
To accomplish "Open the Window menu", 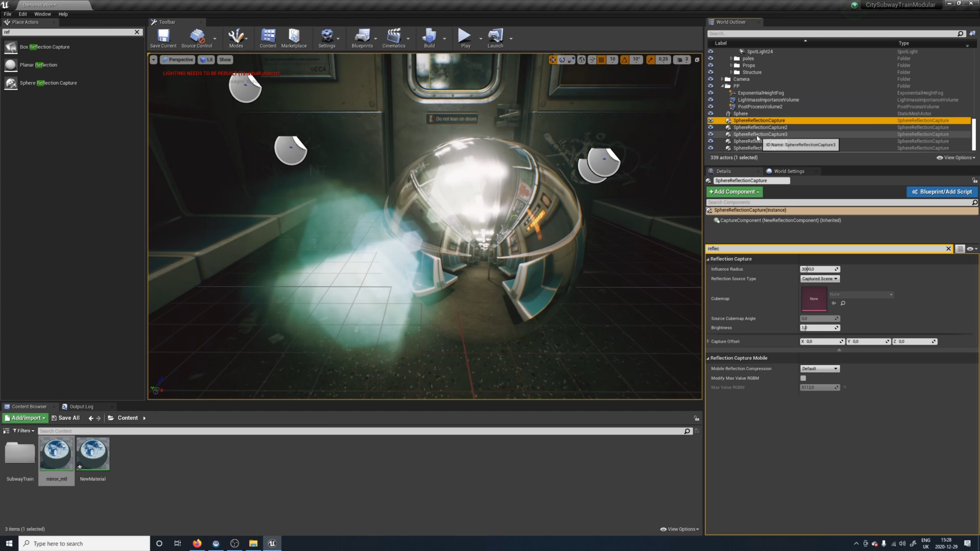I will pyautogui.click(x=42, y=14).
